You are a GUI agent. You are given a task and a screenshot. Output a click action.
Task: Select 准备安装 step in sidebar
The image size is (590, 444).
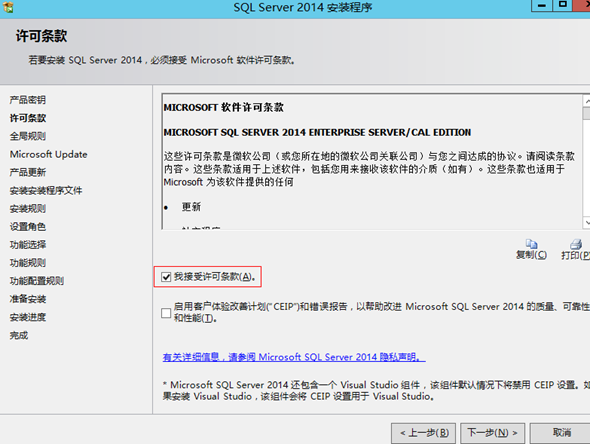click(28, 299)
